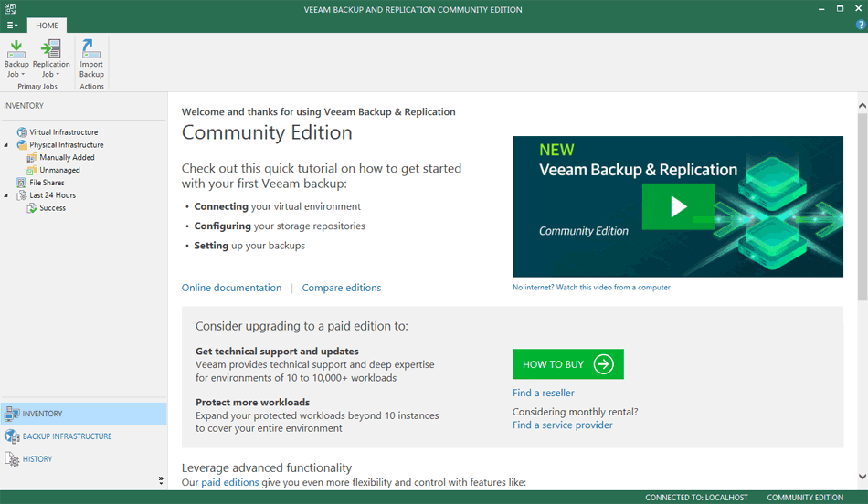Open the main application menu button
The width and height of the screenshot is (868, 504).
pyautogui.click(x=12, y=26)
